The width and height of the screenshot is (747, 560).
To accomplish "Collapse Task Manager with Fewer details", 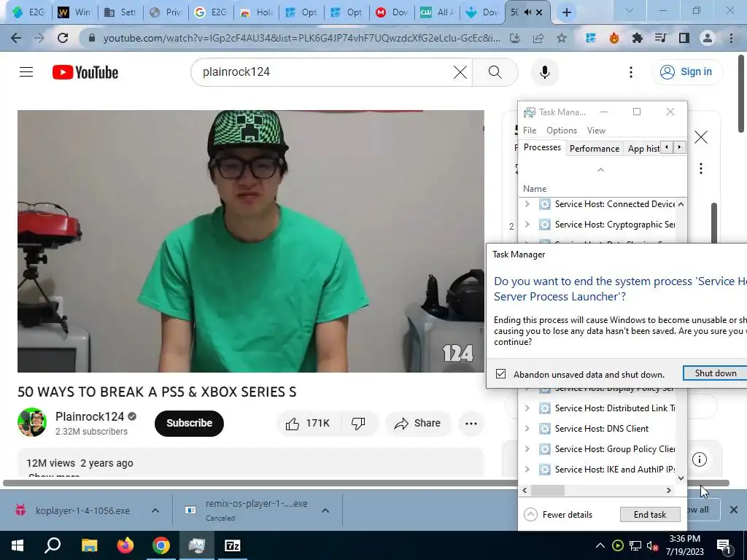I will click(558, 515).
